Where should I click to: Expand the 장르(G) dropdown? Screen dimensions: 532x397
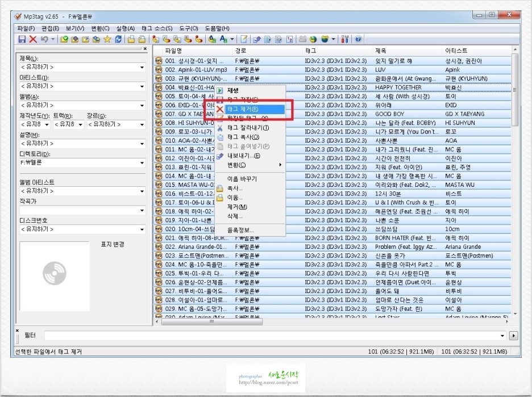142,125
